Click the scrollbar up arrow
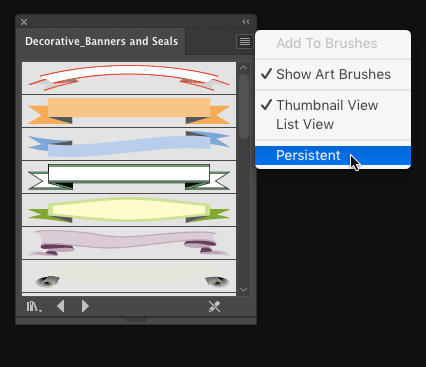The height and width of the screenshot is (367, 426). point(244,68)
